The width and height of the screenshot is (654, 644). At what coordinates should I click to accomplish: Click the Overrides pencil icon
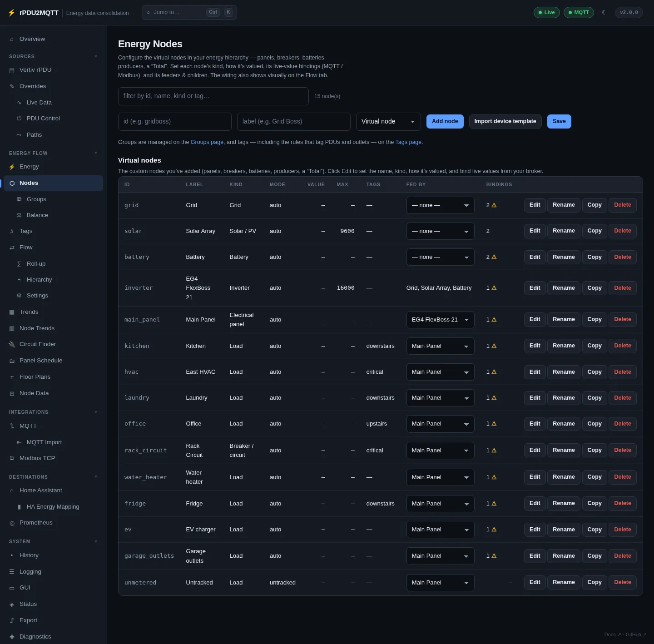[12, 86]
